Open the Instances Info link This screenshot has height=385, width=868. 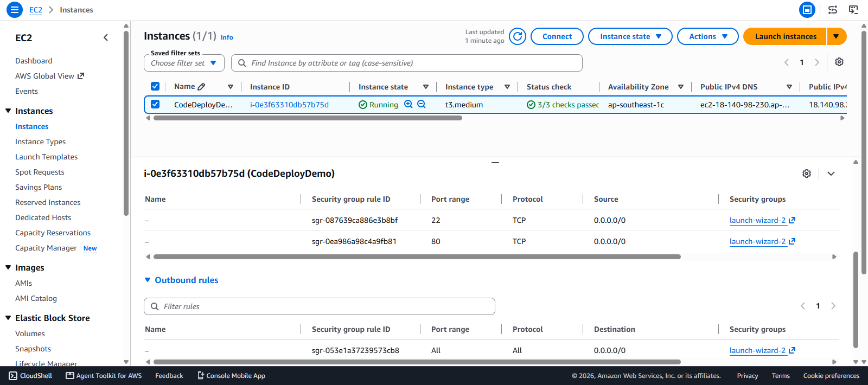click(x=227, y=37)
